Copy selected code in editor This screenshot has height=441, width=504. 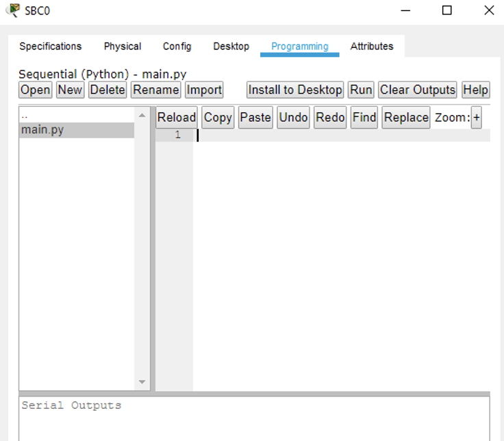coord(218,118)
